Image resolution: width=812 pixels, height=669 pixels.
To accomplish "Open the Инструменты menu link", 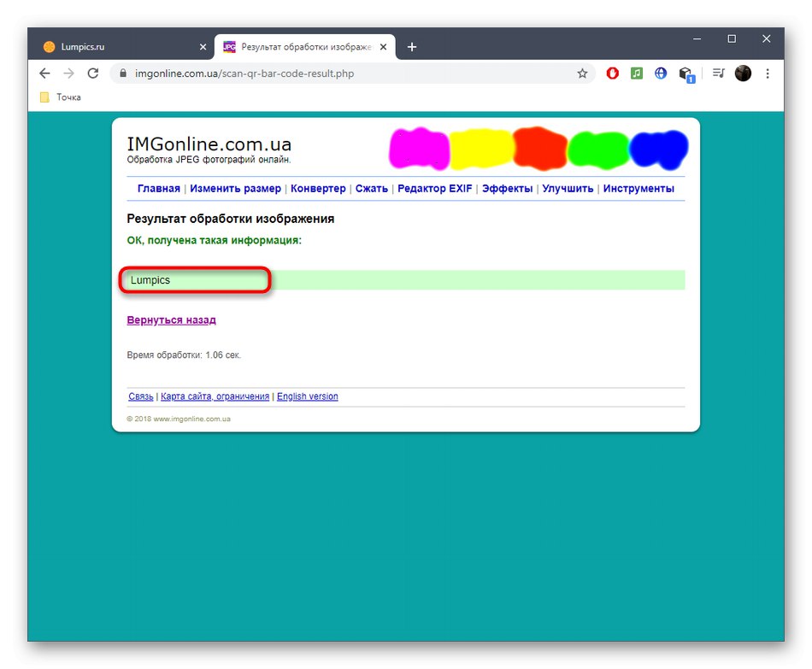I will click(638, 189).
